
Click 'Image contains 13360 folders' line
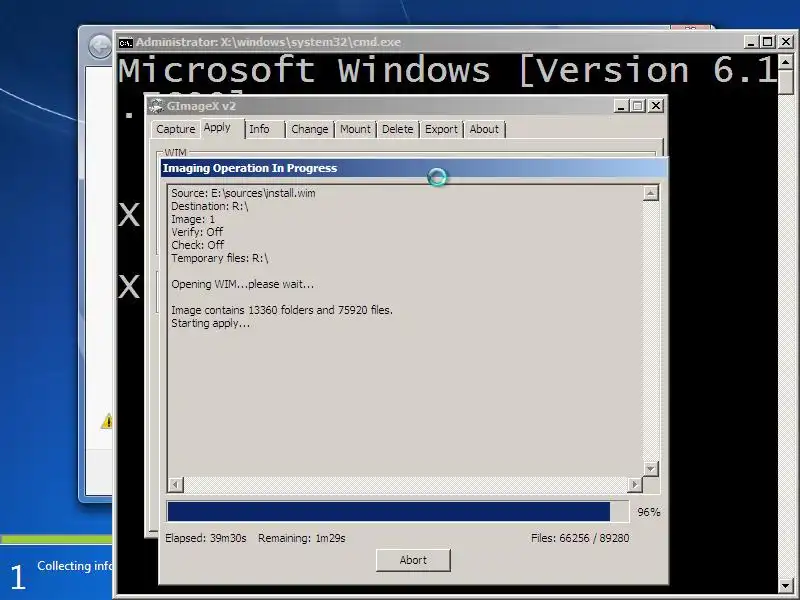coord(282,310)
